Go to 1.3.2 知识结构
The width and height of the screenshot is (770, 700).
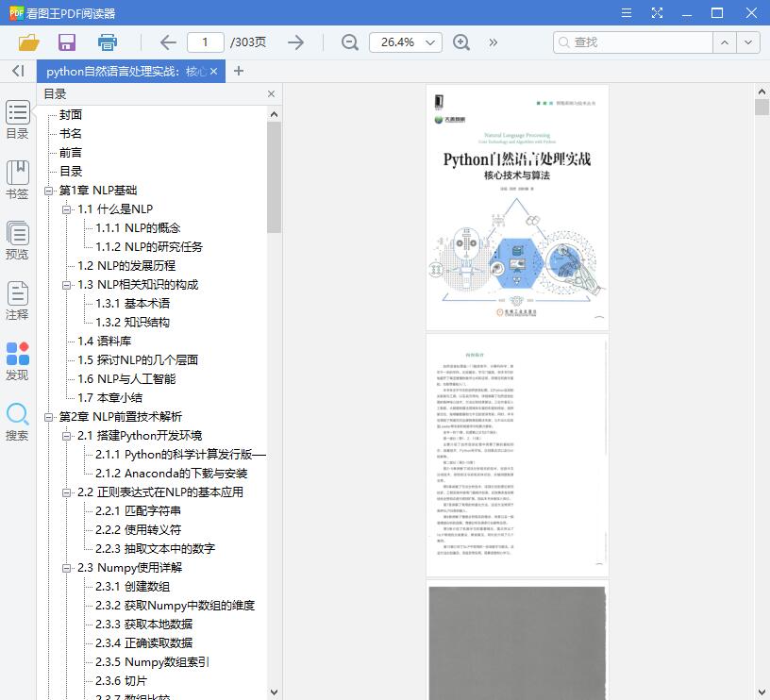133,323
